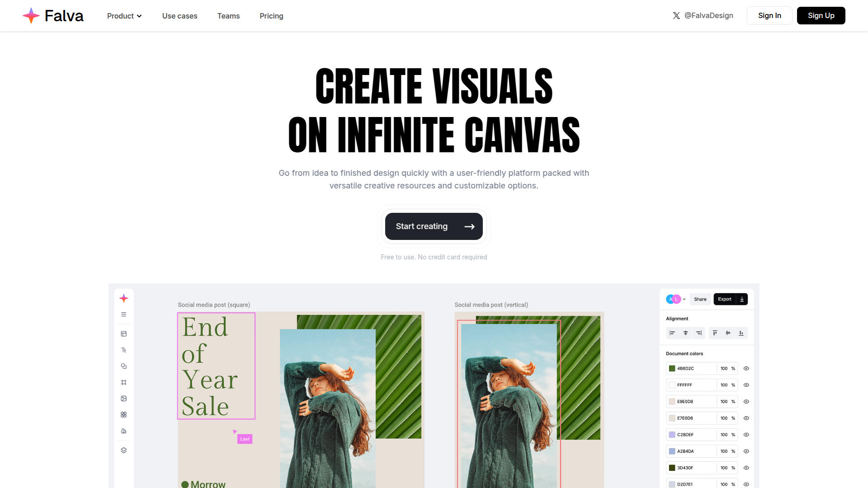Open the Image tool in sidebar
This screenshot has width=868, height=488.
(x=123, y=399)
